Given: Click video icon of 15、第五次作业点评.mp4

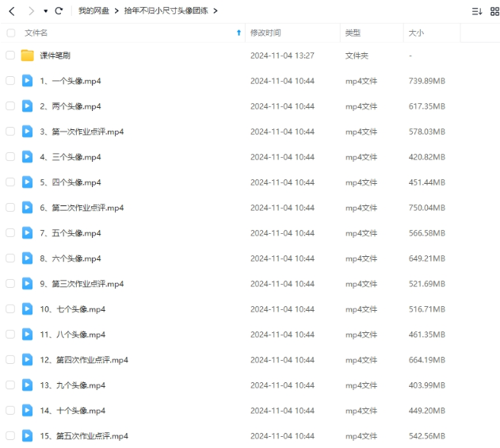Looking at the screenshot, I should [27, 435].
